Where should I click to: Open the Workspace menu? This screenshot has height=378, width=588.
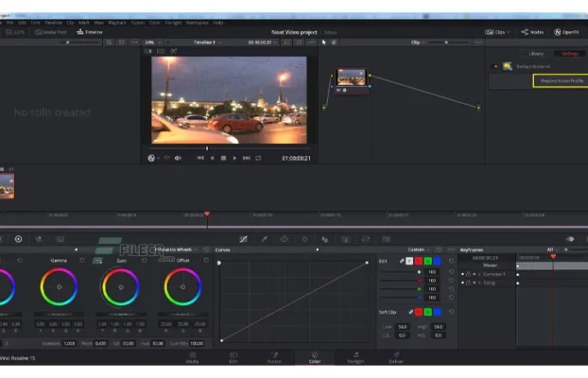pyautogui.click(x=198, y=23)
